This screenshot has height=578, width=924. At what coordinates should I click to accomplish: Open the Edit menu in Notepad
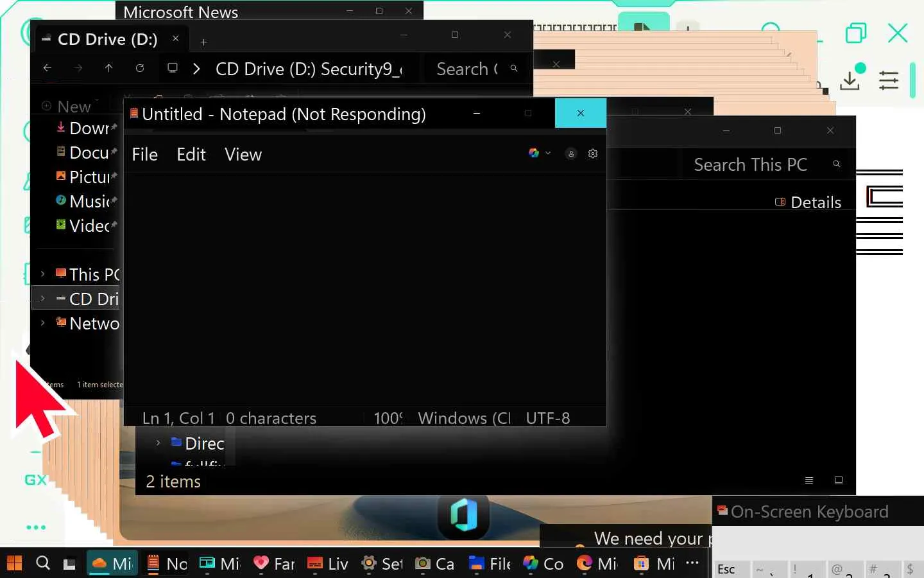[x=191, y=155]
